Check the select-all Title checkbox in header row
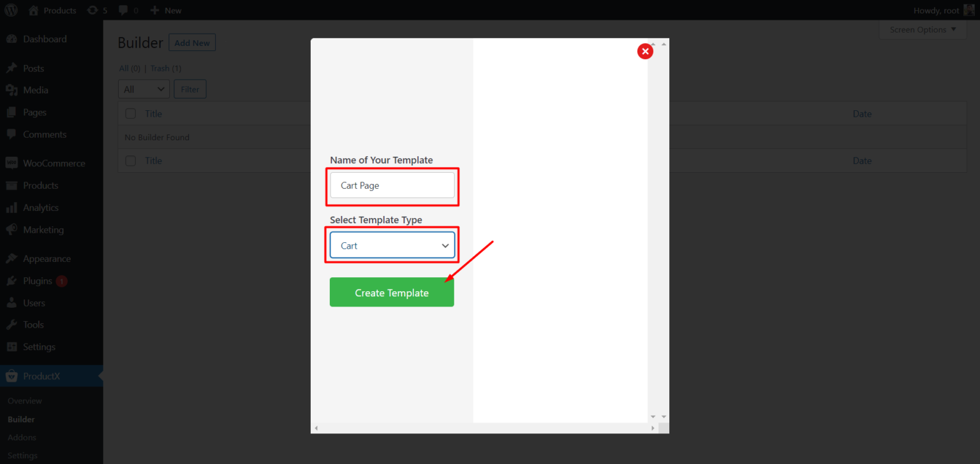This screenshot has height=464, width=980. tap(130, 113)
